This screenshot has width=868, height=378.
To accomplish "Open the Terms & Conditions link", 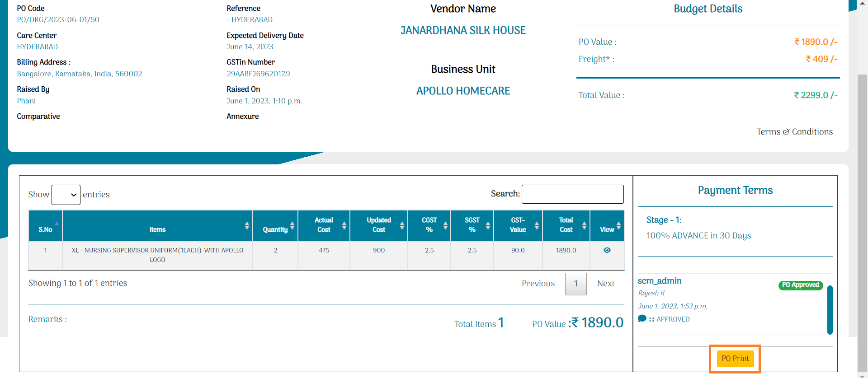I will point(794,132).
